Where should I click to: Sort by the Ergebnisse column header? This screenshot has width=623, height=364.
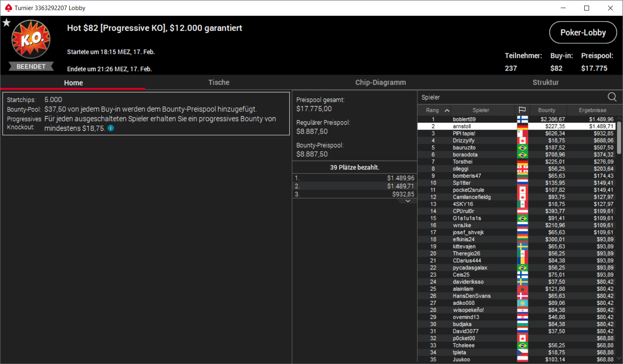tap(592, 110)
